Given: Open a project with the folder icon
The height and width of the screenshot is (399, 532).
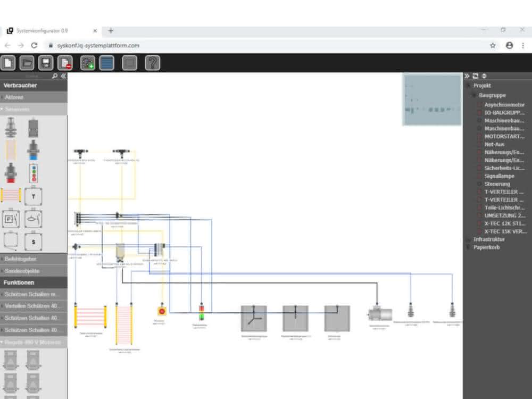Looking at the screenshot, I should [x=27, y=63].
